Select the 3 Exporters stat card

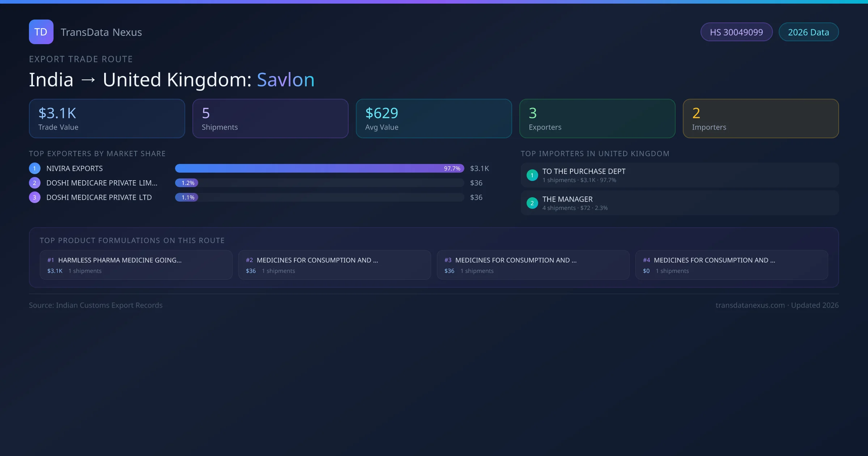[597, 118]
